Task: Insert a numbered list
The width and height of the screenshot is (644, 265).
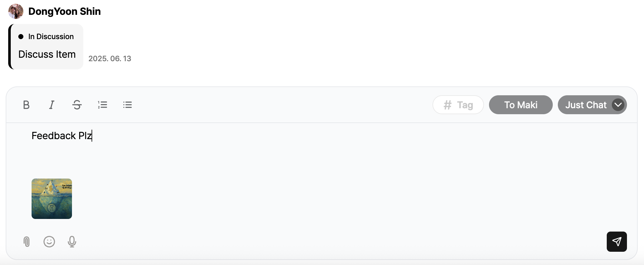Action: 102,105
